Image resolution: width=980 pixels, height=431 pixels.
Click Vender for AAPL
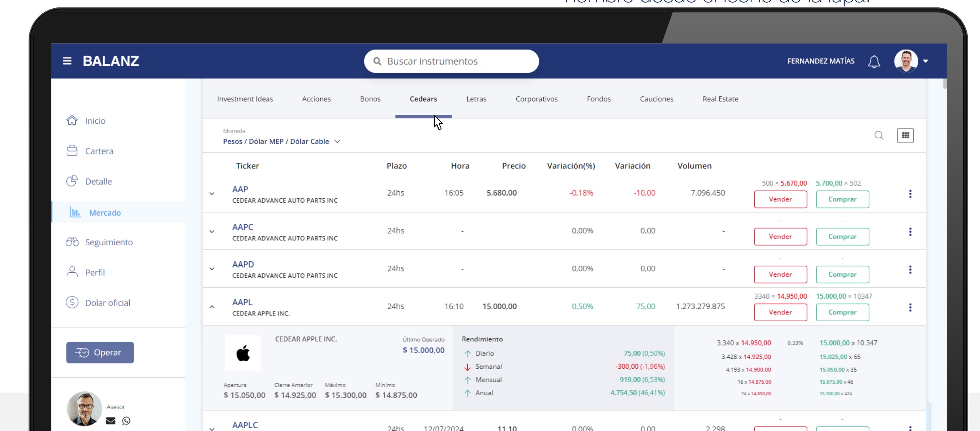(x=780, y=312)
